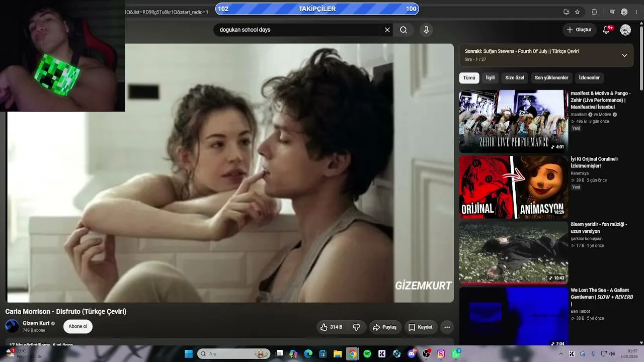Open the browser extensions puzzle icon

pos(594,12)
